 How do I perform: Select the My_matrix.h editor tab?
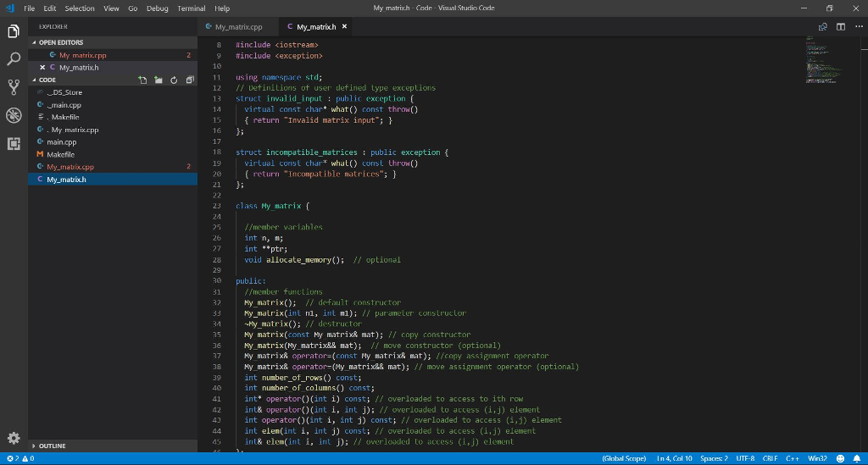[x=315, y=26]
